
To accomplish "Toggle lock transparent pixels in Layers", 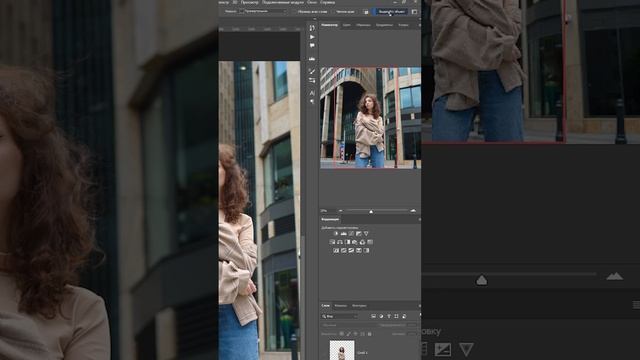I will 342,334.
